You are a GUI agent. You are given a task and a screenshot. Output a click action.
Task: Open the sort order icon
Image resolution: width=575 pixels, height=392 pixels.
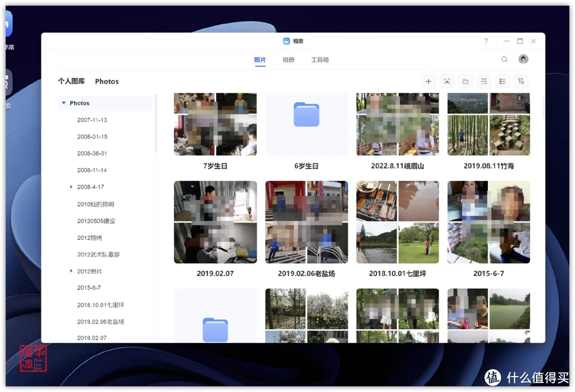coord(484,81)
